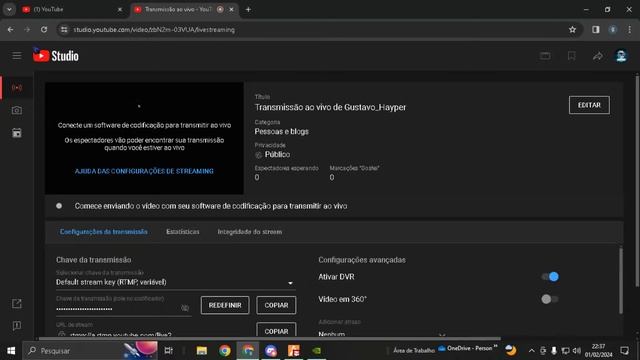Open the Chrome profile icon
Screen dimensions: 640x360
(613, 29)
